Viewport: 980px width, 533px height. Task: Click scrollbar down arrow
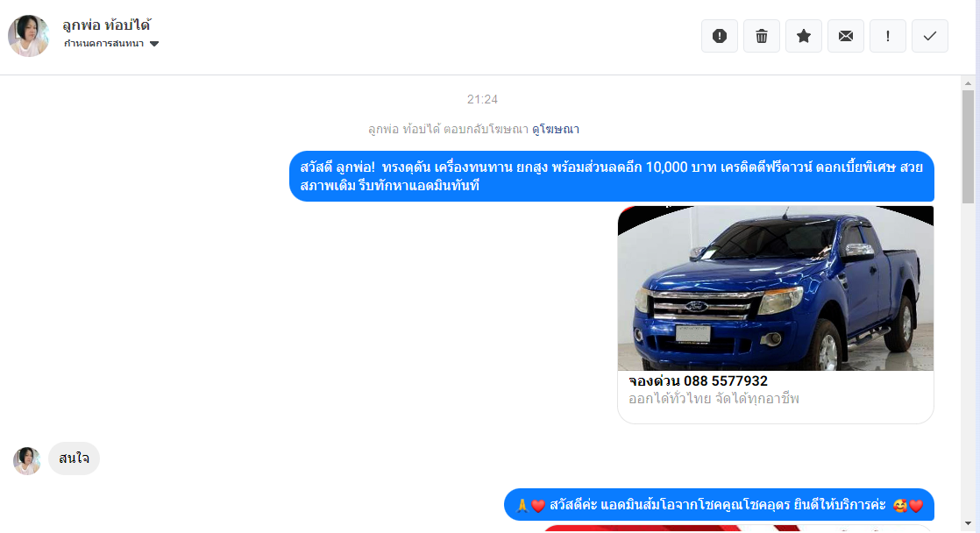[x=968, y=523]
